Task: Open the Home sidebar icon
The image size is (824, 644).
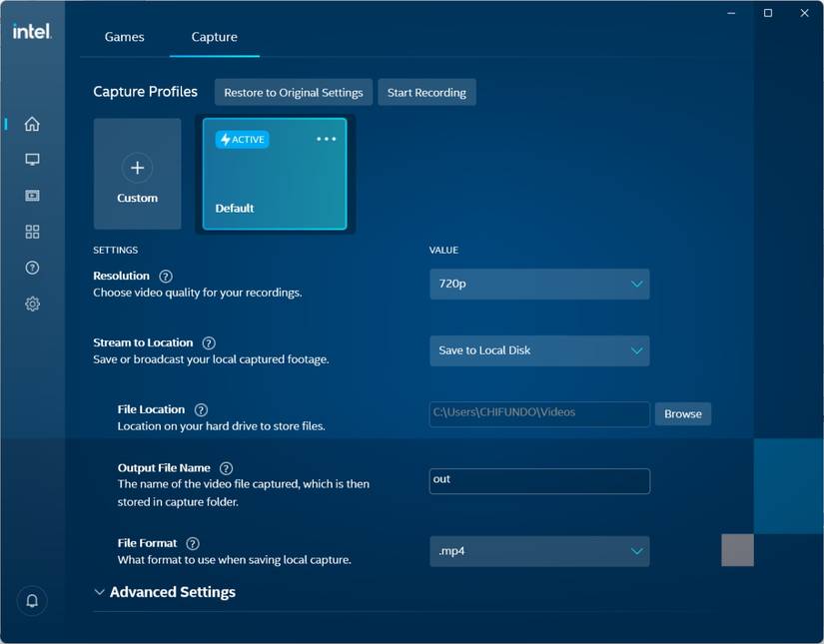Action: tap(32, 124)
